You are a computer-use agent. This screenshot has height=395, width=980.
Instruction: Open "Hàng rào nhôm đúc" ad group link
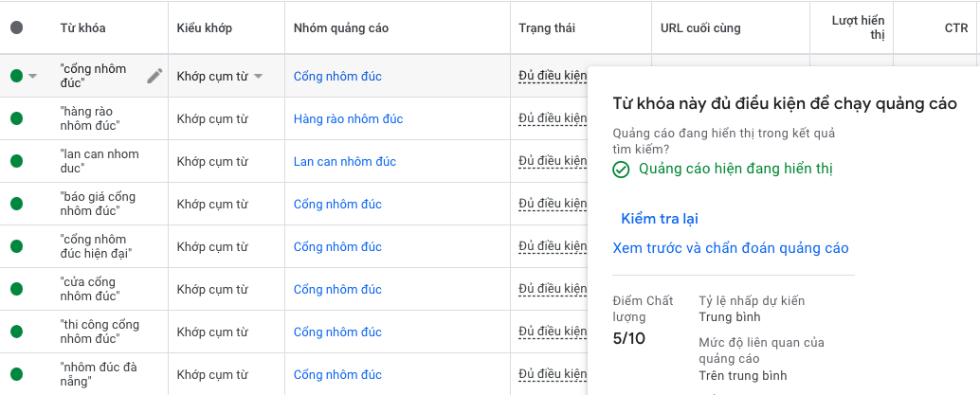[348, 119]
